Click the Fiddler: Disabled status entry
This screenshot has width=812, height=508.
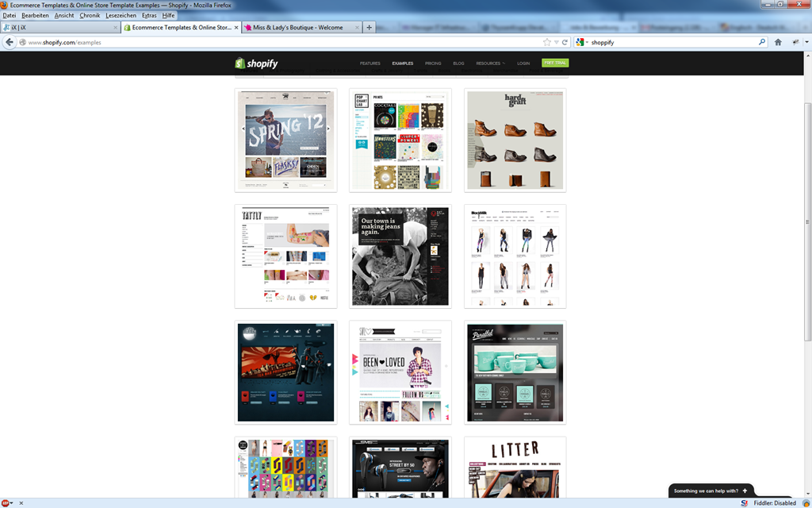775,502
